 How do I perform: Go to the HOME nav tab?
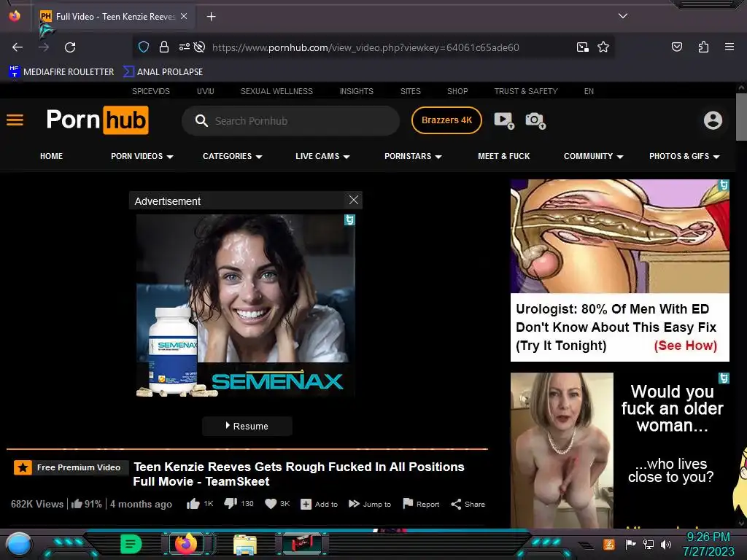52,156
